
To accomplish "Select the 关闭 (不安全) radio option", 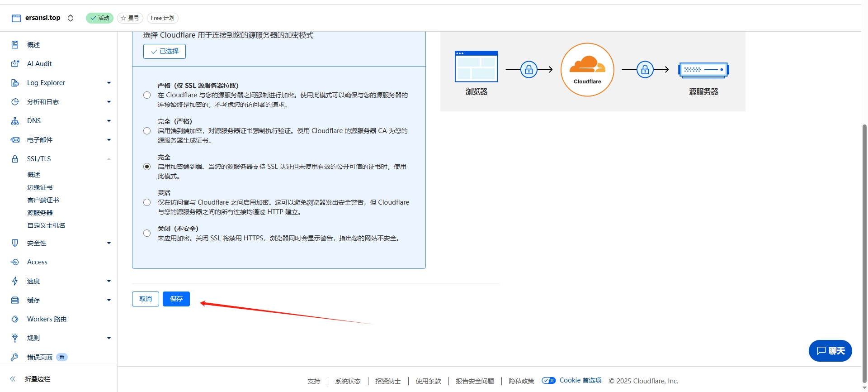I will [147, 233].
